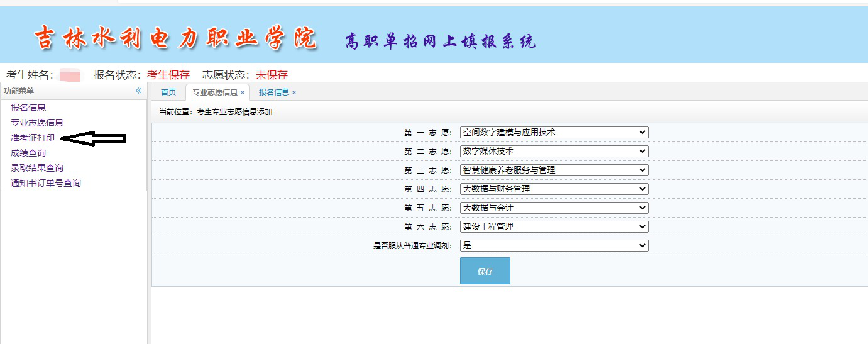The image size is (868, 344).
Task: Open 通知书订单号查询 menu item
Action: 46,183
